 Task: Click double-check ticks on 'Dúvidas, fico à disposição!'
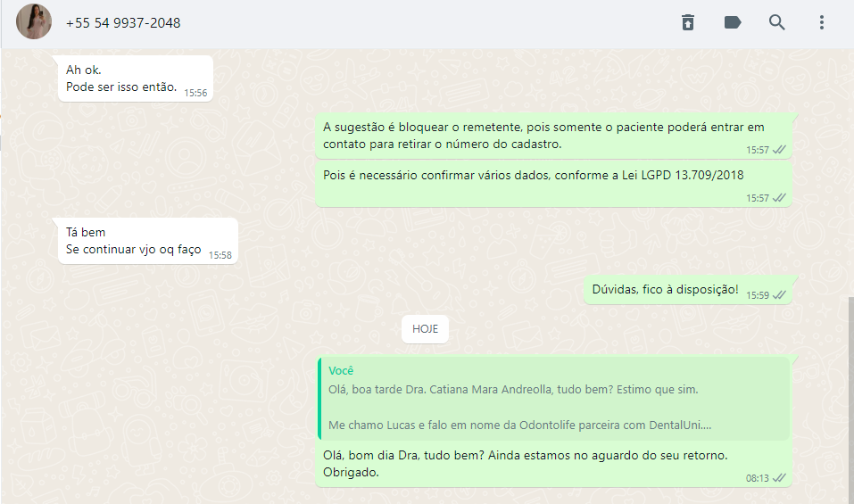pyautogui.click(x=779, y=295)
